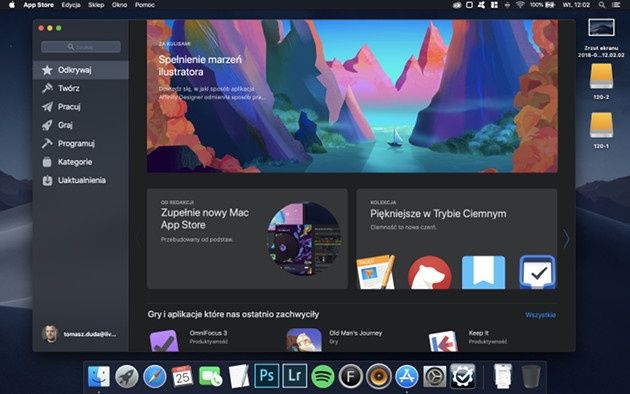
Task: Select the 120-2 drive on desktop
Action: click(x=601, y=82)
